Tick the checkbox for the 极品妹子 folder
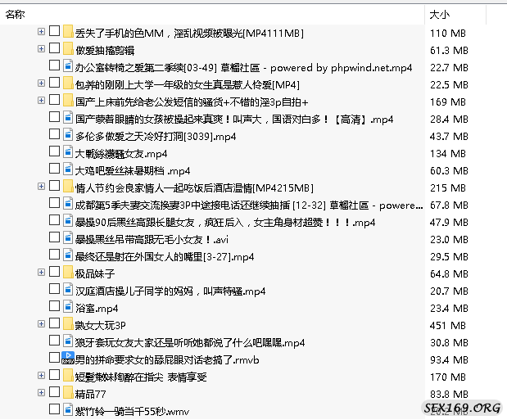Viewport: 507px width, 420px height. pyautogui.click(x=54, y=272)
